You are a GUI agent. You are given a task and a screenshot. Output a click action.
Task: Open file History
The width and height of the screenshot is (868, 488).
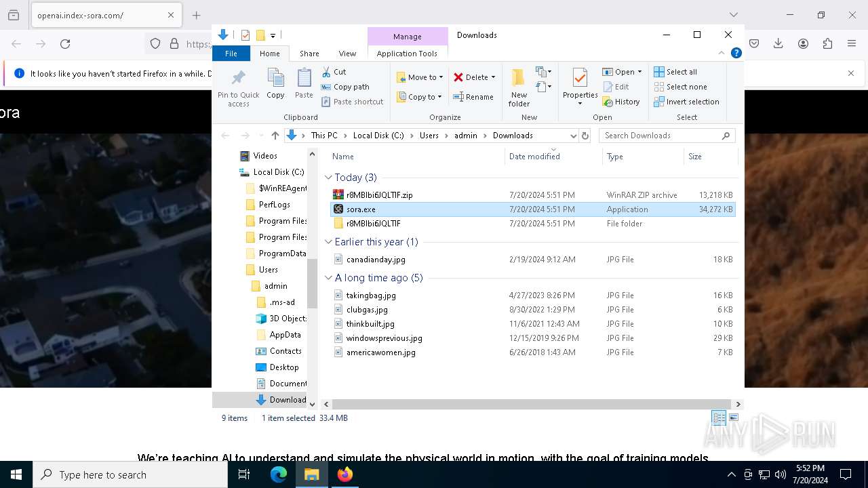pos(621,102)
